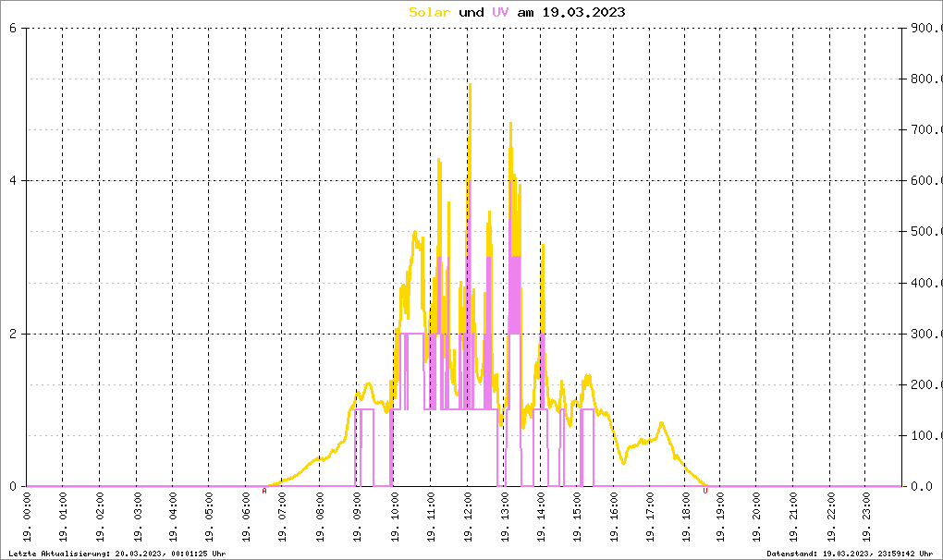The image size is (943, 560).
Task: Click the left y-axis value 4
Action: 12,181
